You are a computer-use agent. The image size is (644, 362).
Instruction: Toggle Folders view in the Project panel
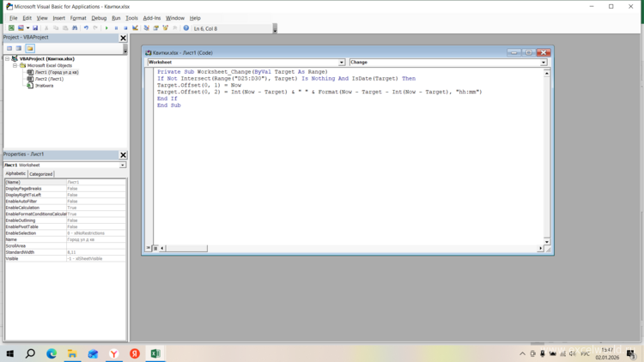(30, 48)
